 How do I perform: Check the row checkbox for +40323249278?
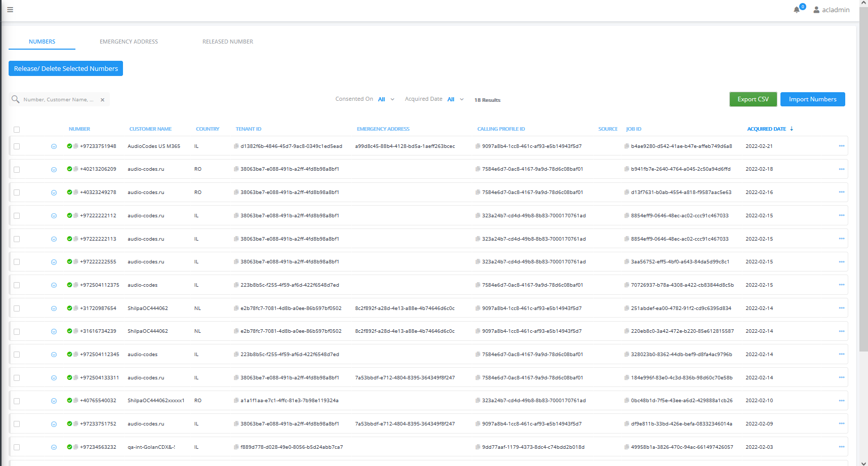[17, 192]
